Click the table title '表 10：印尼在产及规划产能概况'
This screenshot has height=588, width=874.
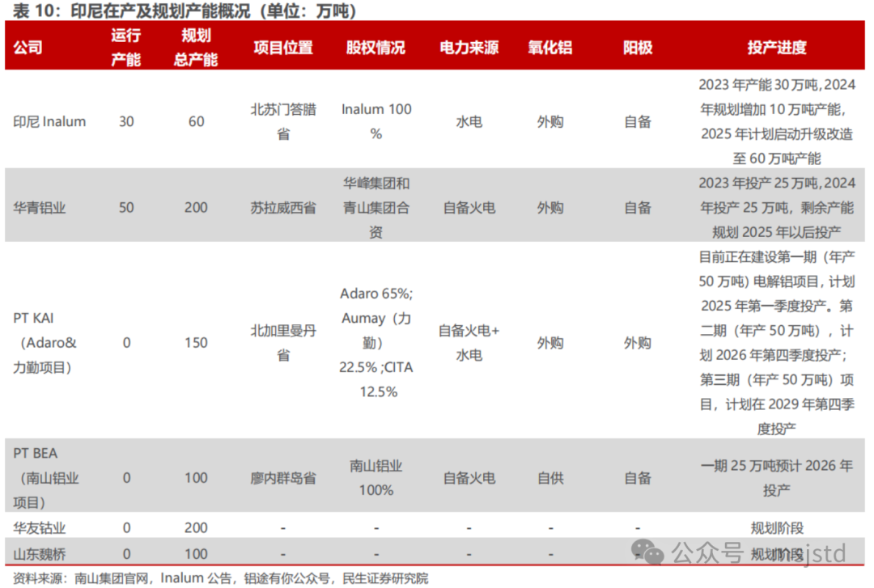pos(132,11)
